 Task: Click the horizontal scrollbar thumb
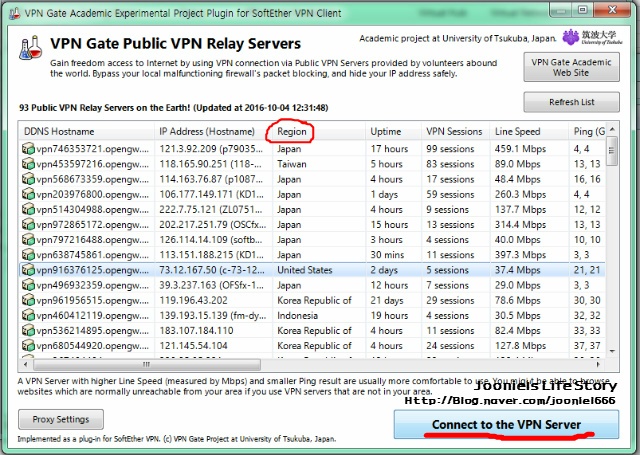pos(147,364)
